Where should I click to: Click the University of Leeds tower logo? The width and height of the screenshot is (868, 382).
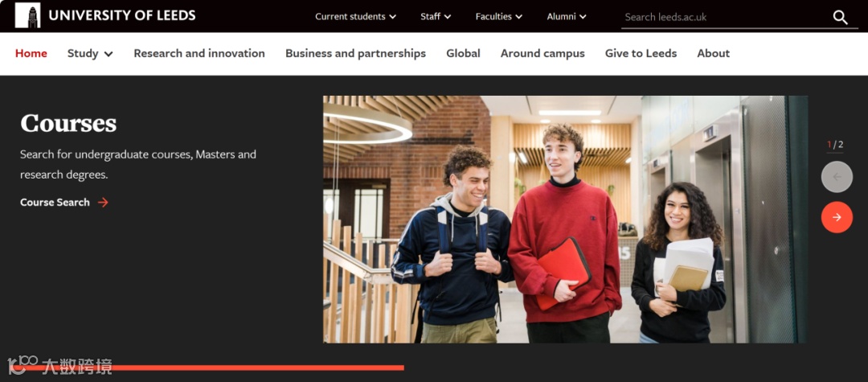point(27,15)
